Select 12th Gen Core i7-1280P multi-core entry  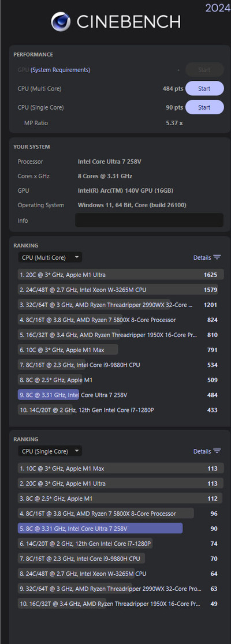tap(121, 410)
